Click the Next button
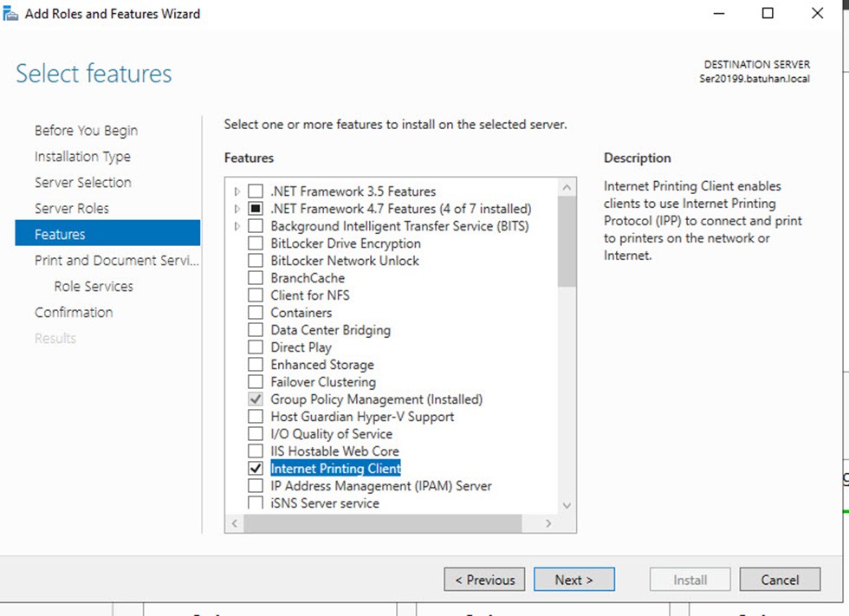 (574, 580)
